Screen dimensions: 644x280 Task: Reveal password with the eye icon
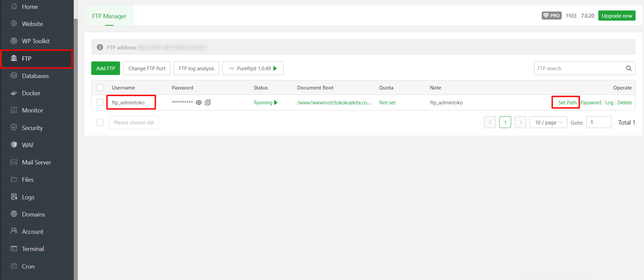pyautogui.click(x=199, y=102)
